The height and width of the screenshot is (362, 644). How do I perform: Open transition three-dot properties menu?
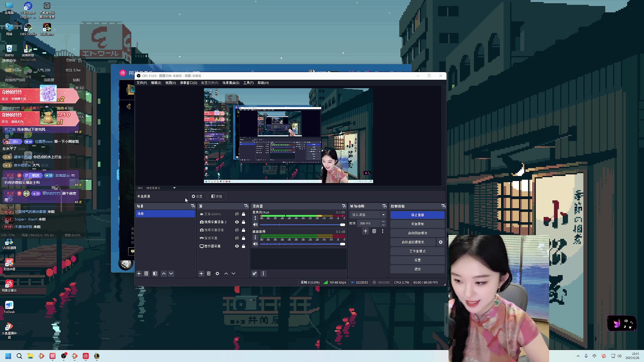382,231
